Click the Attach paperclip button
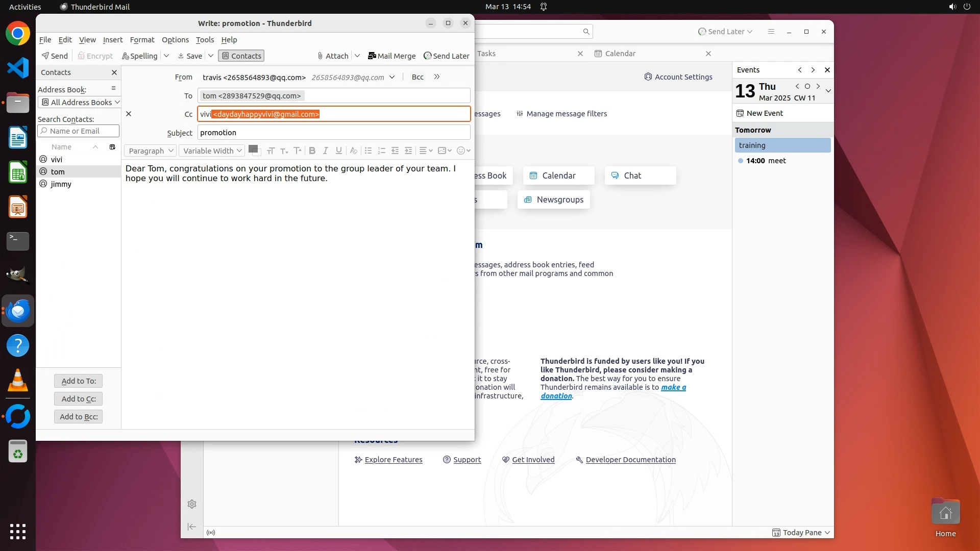 click(x=332, y=56)
